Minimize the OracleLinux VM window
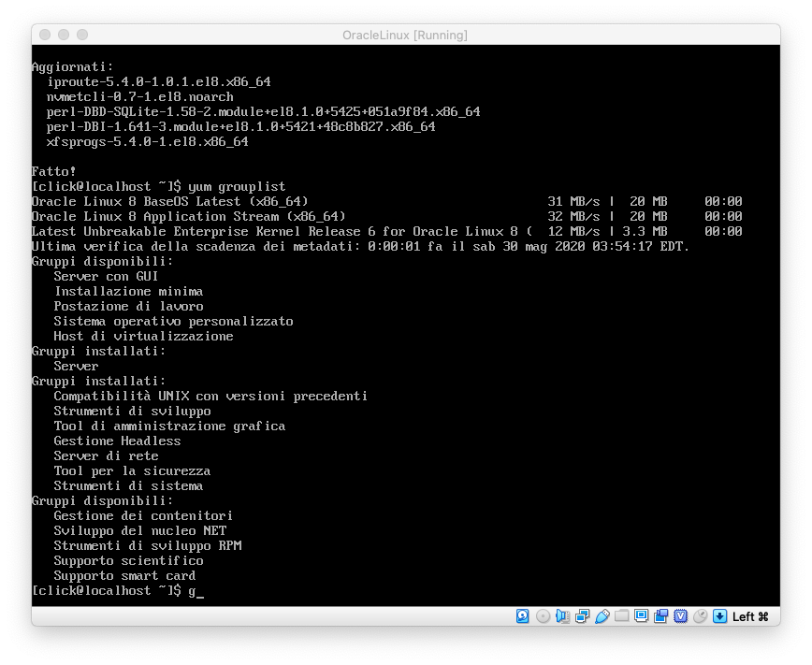The width and height of the screenshot is (812, 665). 64,35
